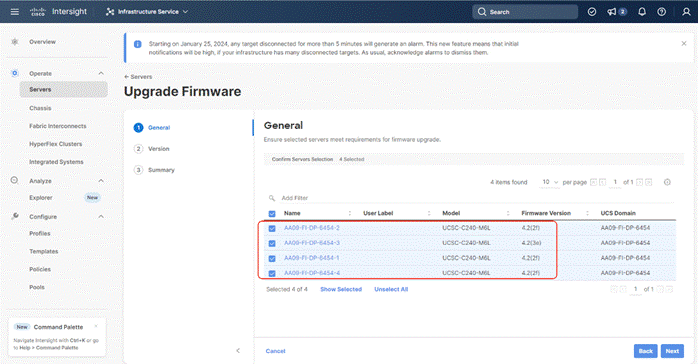
Task: Click the top pagination first-page arrow
Action: 593,182
